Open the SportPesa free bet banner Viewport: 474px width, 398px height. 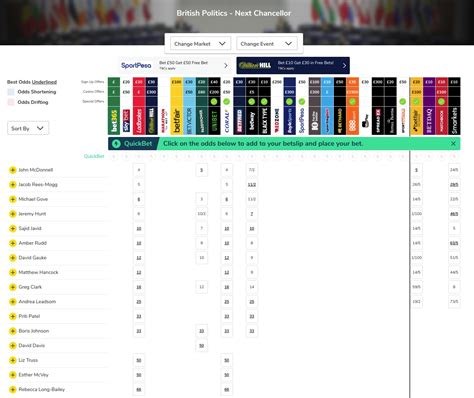(x=175, y=65)
